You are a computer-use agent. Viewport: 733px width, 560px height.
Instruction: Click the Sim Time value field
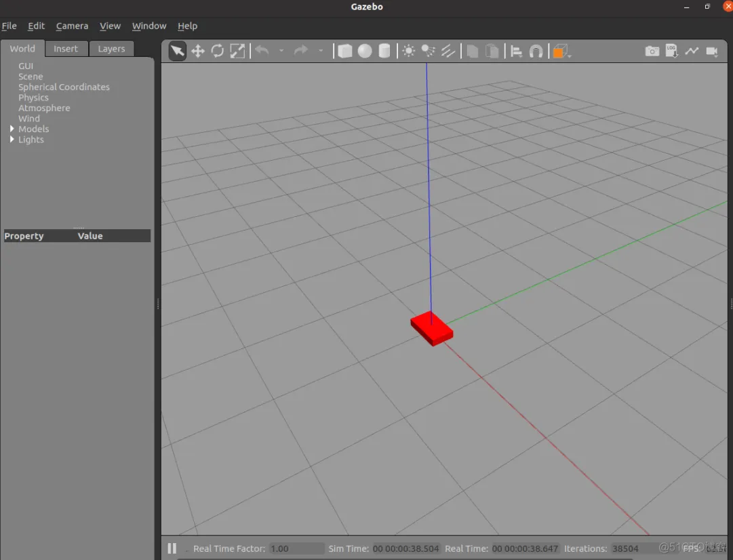point(405,548)
